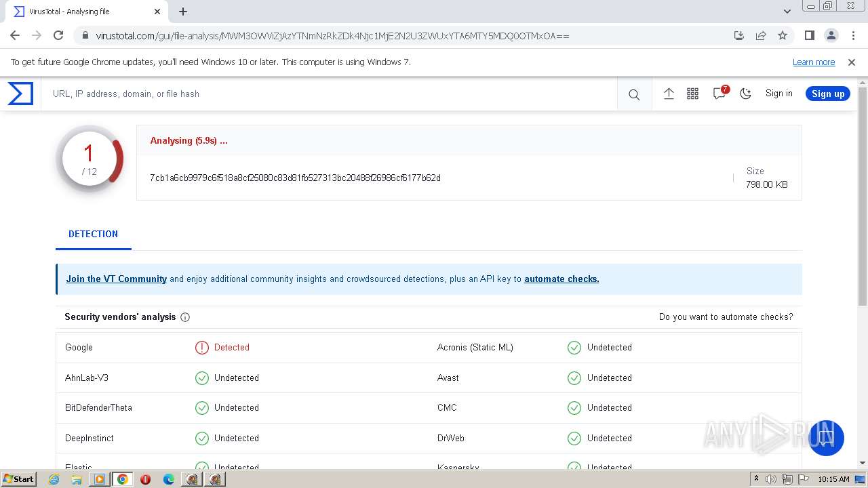Image resolution: width=868 pixels, height=488 pixels.
Task: Click the Acronis (Static ML) vendor name
Action: click(x=475, y=348)
